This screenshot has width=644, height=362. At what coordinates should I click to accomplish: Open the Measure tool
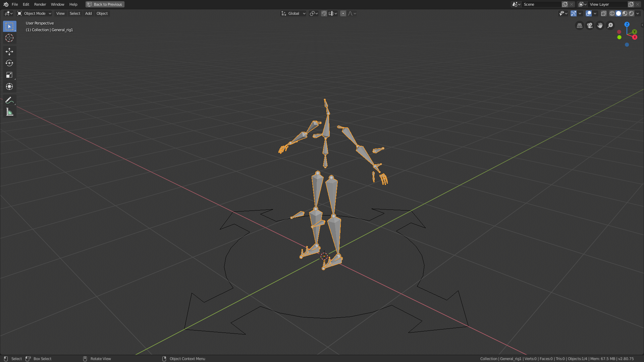[x=9, y=112]
